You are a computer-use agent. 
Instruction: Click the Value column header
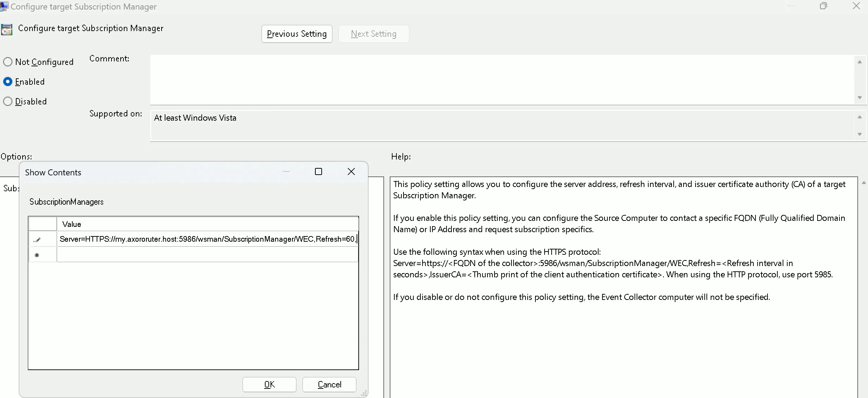coord(208,224)
